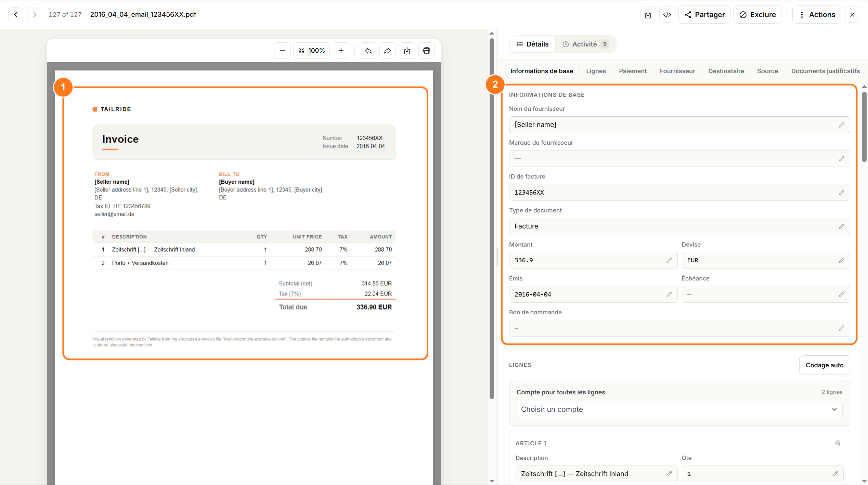
Task: Edit the Marque du fournisseur pencil
Action: tap(842, 159)
